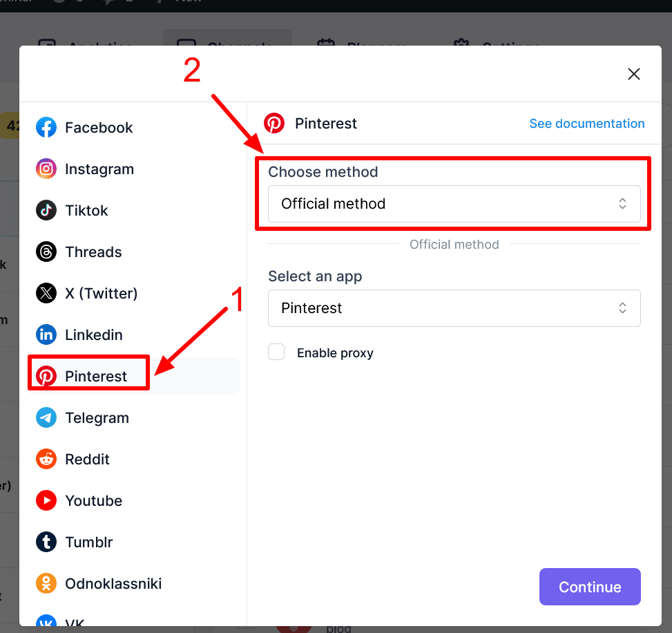This screenshot has height=633, width=672.
Task: Expand the Select an app dropdown
Action: 454,308
